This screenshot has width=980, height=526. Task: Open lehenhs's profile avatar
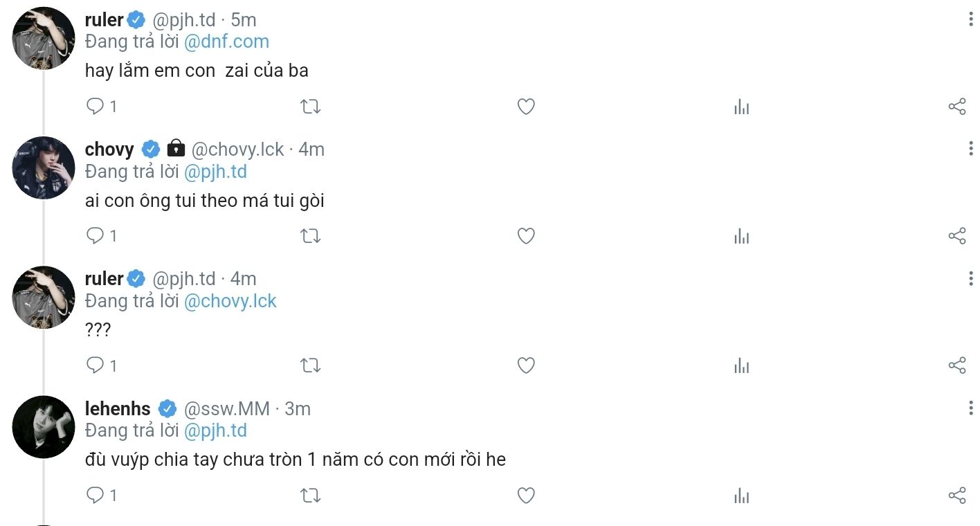pyautogui.click(x=44, y=427)
